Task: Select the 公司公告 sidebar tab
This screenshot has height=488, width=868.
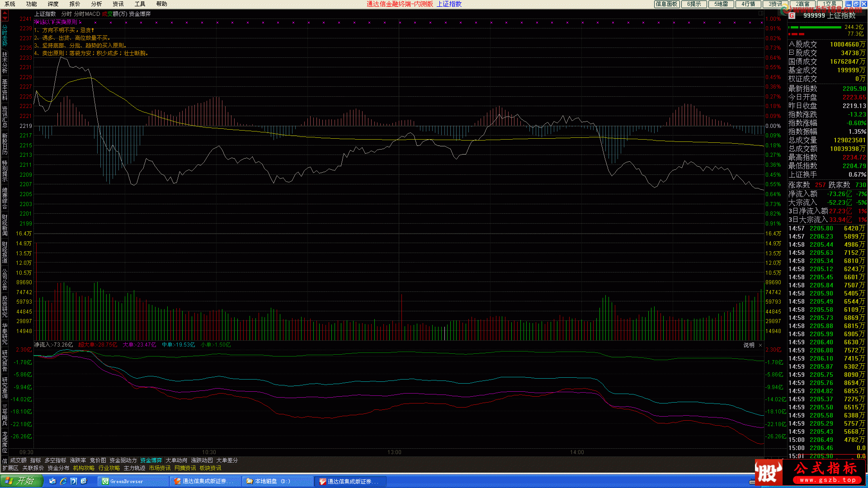Action: click(5, 279)
